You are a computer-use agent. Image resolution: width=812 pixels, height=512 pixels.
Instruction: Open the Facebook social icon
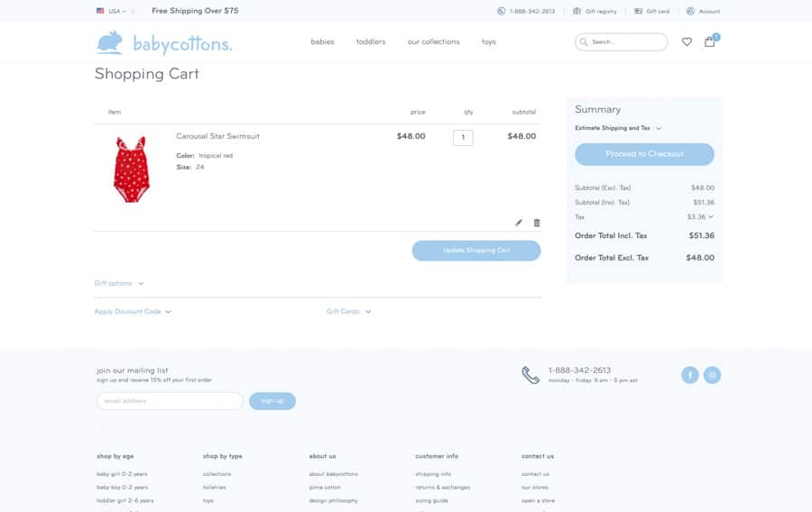click(x=689, y=375)
